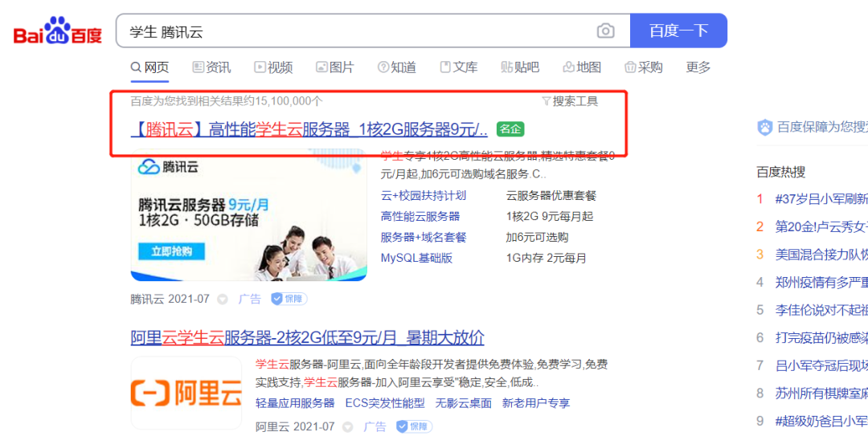The image size is (868, 436).
Task: Expand the 更多 tab menu
Action: (x=698, y=67)
